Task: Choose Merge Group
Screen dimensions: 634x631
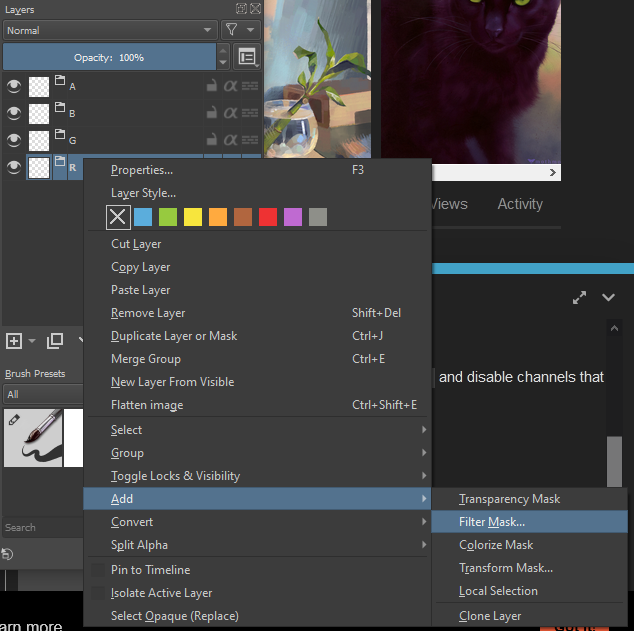Action: pos(258,359)
